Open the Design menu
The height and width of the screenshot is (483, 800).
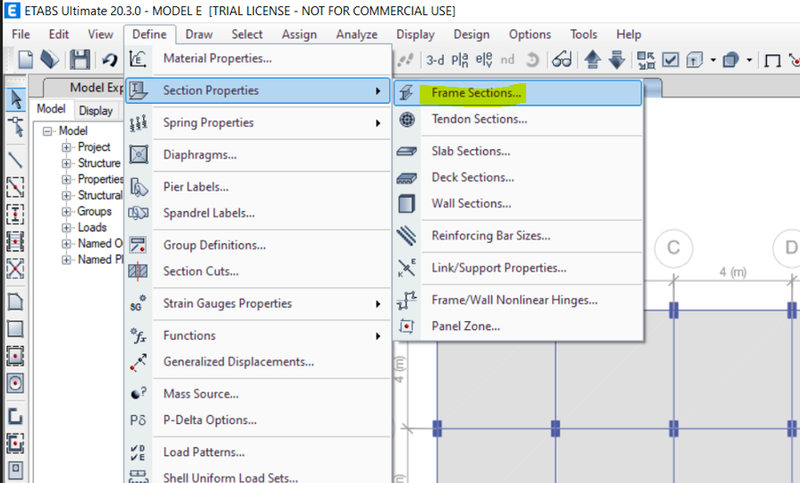coord(471,34)
